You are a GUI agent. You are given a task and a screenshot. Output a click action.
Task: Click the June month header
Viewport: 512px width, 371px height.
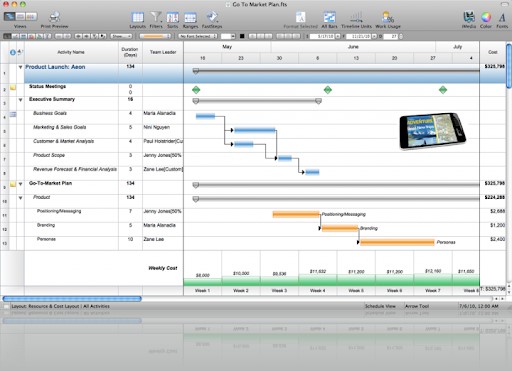pyautogui.click(x=353, y=47)
